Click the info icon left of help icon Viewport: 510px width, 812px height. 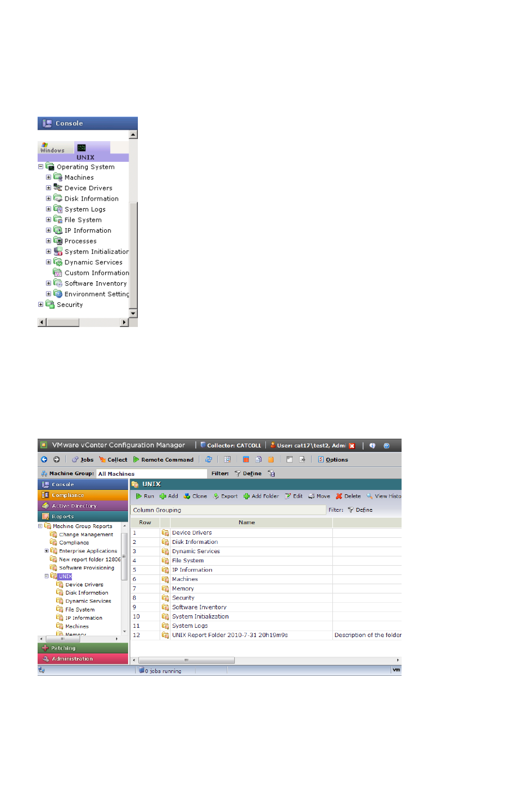point(373,446)
